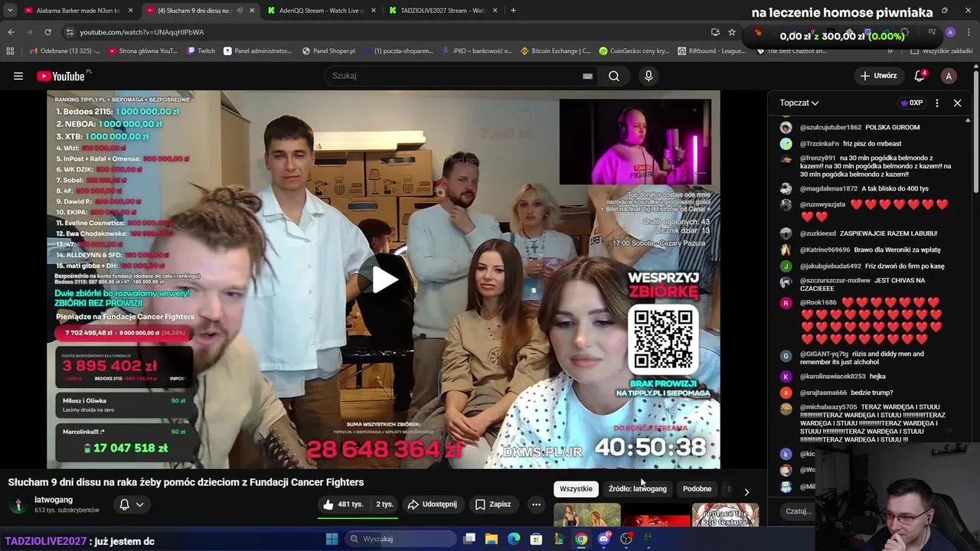Show more filter chips with right arrow
The height and width of the screenshot is (551, 980).
746,491
